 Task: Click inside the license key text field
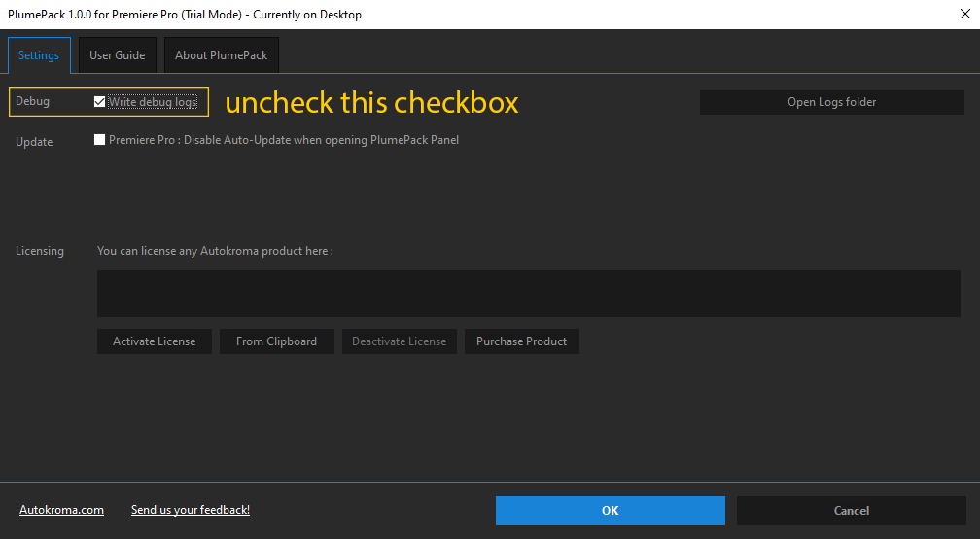click(x=528, y=294)
